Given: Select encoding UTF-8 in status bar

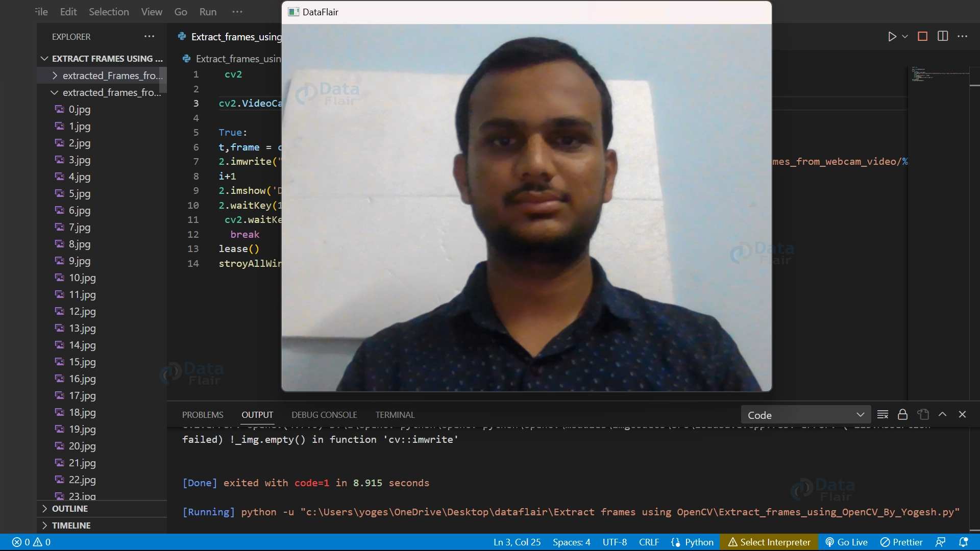Looking at the screenshot, I should tap(614, 542).
